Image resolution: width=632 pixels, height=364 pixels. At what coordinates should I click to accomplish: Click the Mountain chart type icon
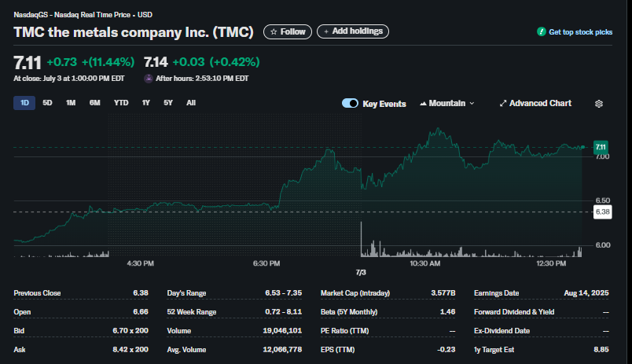(423, 104)
